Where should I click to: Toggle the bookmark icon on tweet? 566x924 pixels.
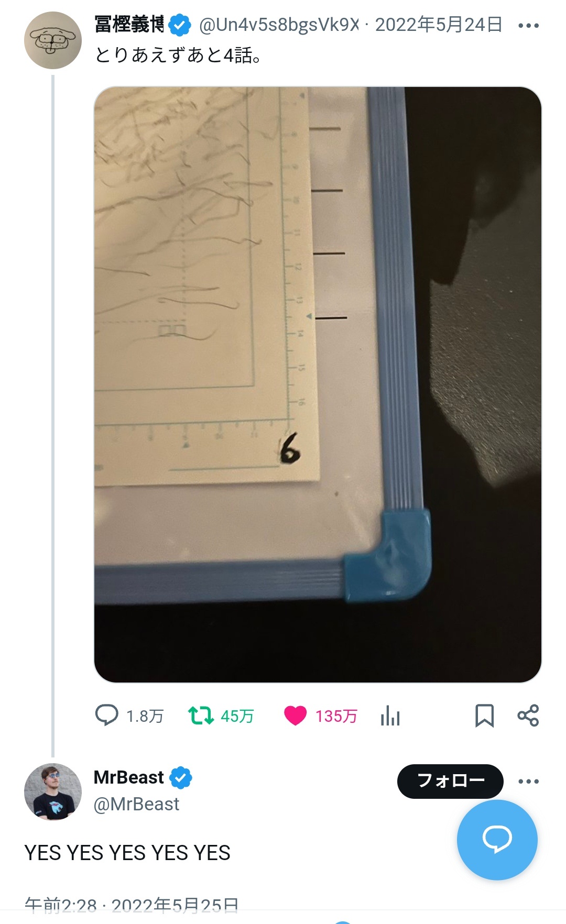coord(484,716)
